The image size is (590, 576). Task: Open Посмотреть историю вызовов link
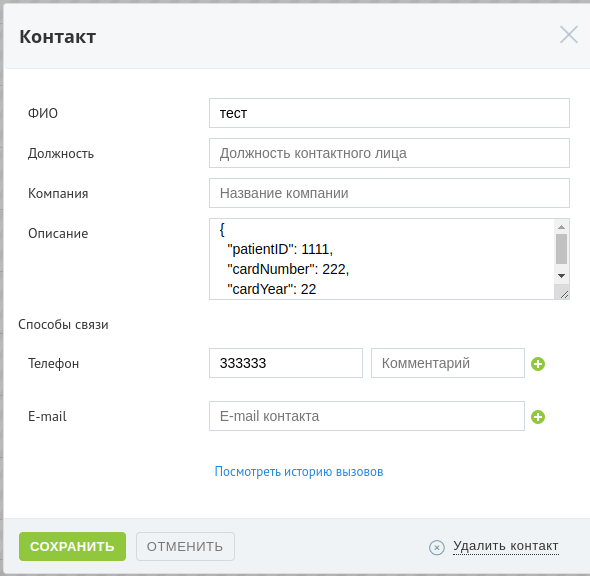299,472
